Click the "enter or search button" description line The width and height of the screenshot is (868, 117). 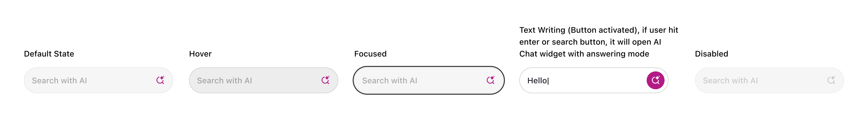point(590,42)
